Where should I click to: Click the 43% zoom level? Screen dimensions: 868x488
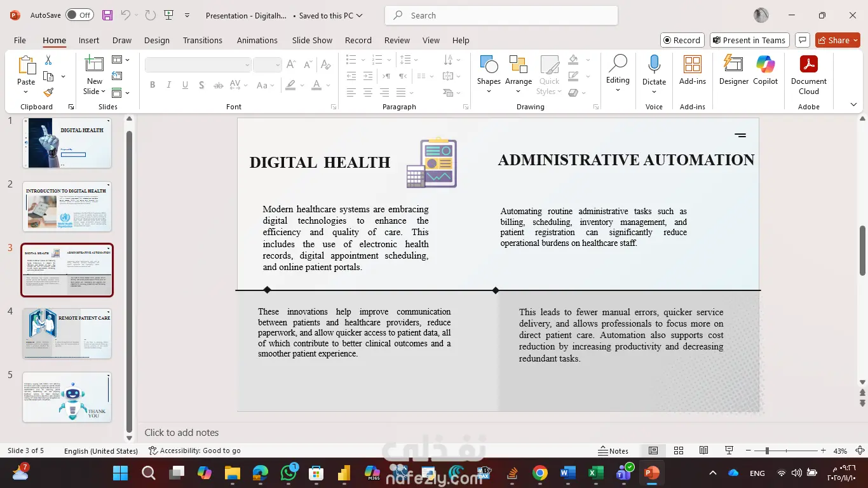click(x=840, y=451)
